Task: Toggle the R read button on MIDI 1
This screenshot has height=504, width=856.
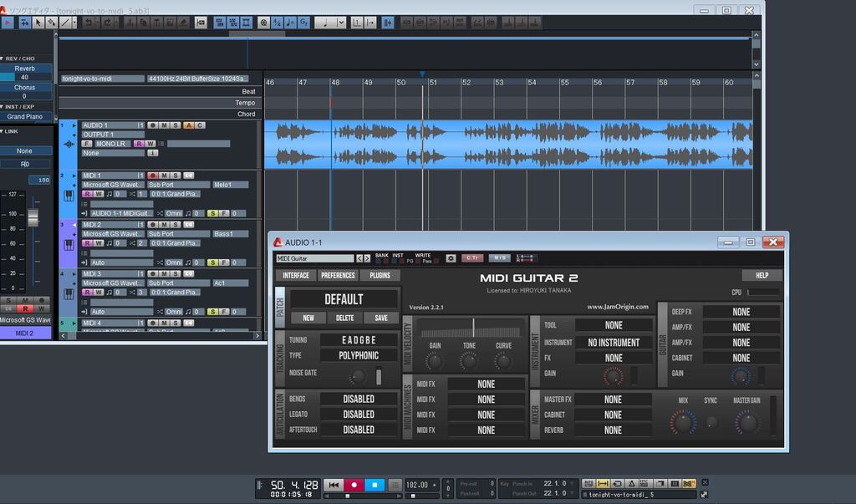Action: pos(87,195)
